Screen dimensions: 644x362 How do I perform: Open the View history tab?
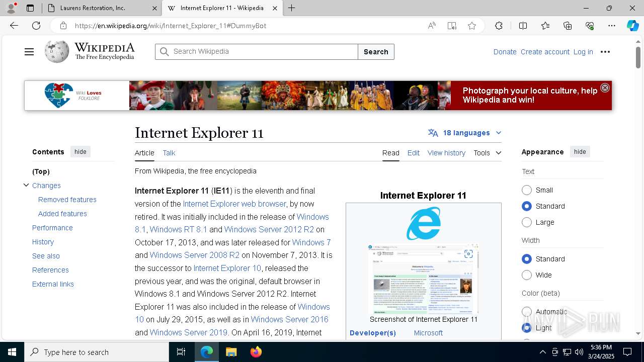click(x=446, y=153)
